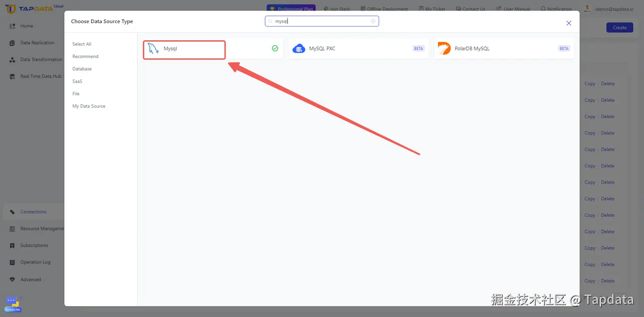The image size is (644, 317).
Task: Open User Manual in the top bar
Action: click(513, 9)
